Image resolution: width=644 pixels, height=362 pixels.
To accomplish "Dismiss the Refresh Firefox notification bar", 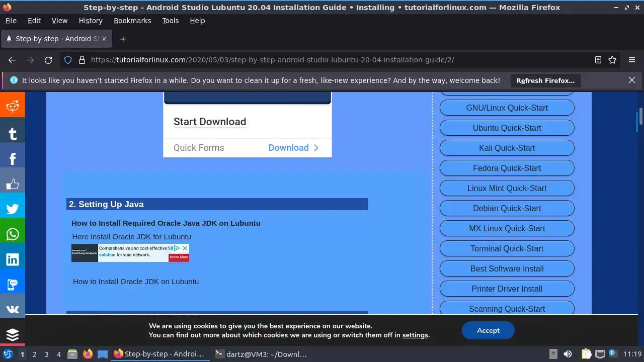I will [x=632, y=80].
